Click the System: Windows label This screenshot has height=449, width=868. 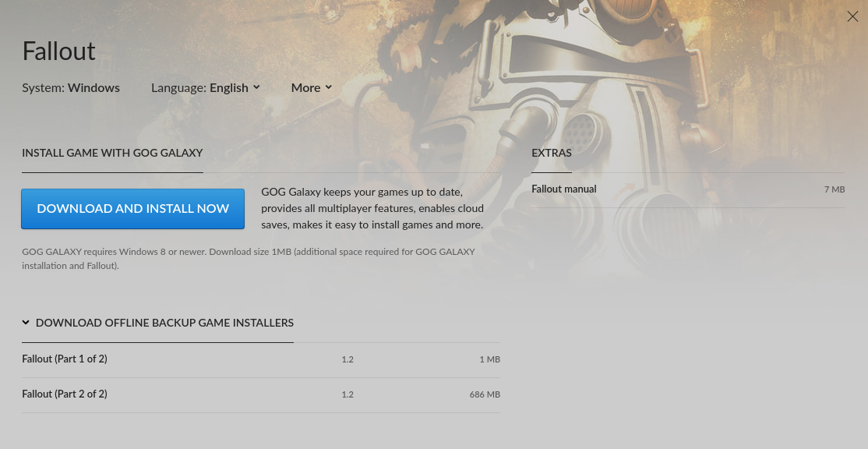[71, 87]
